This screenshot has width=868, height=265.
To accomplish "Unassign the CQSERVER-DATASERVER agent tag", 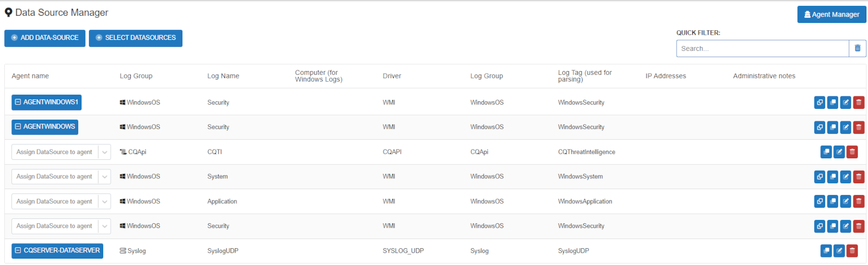I will 18,250.
